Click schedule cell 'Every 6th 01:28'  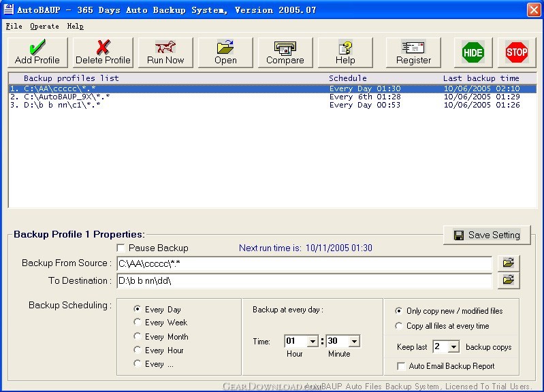365,97
